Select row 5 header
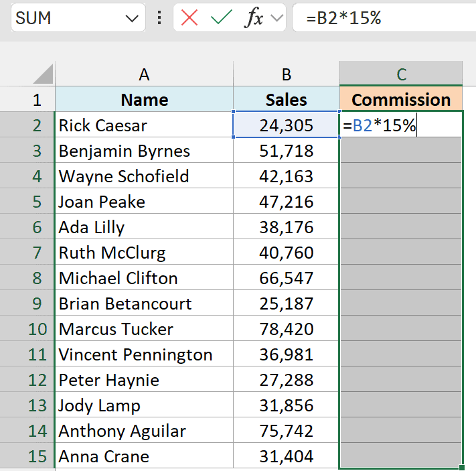This screenshot has width=476, height=471. [27, 201]
